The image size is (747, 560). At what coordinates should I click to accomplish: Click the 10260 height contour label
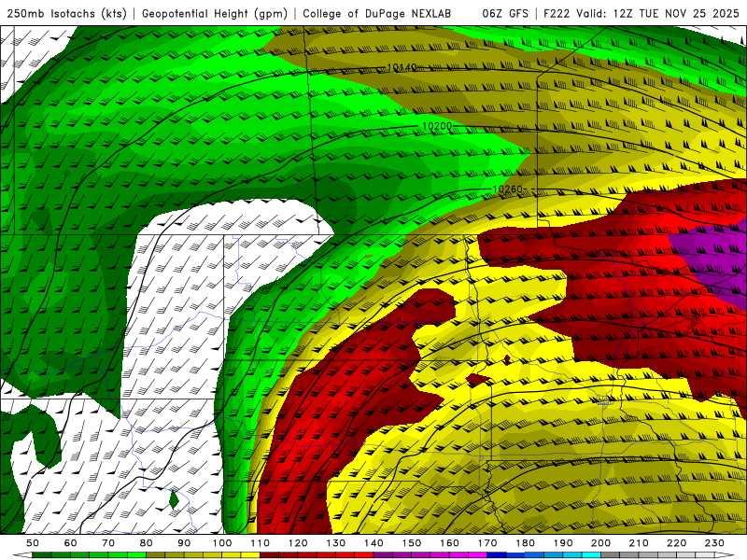click(x=507, y=189)
